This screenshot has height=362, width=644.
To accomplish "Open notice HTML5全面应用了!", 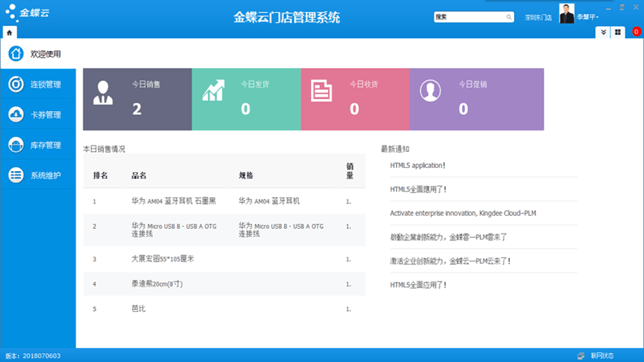I will pos(418,285).
